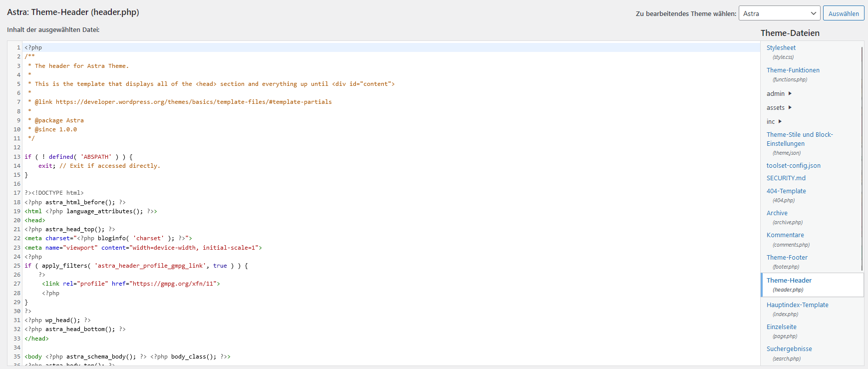Screen dimensions: 868x369
Task: Open toolset-config.json file
Action: 793,166
